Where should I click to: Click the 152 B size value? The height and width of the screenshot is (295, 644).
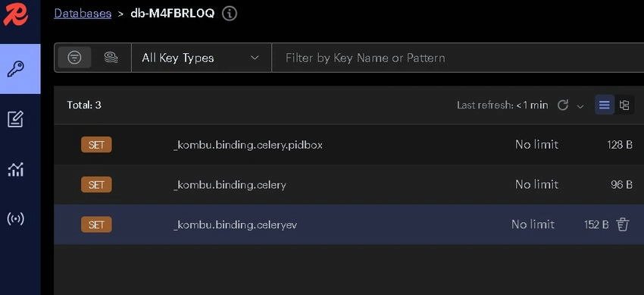(x=596, y=224)
